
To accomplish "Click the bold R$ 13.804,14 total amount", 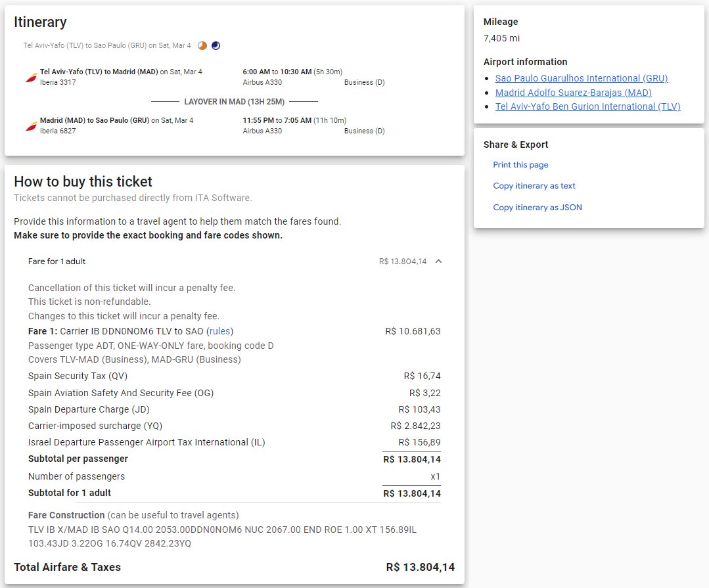I will [421, 567].
